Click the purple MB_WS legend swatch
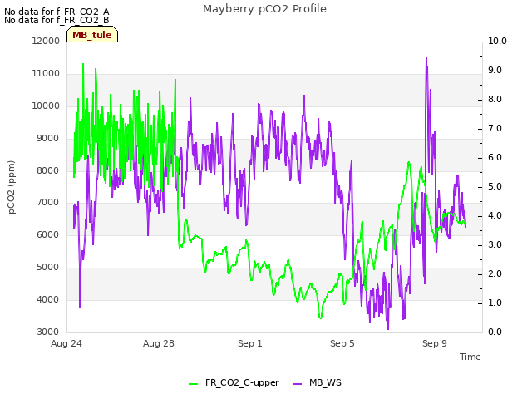Image resolution: width=532 pixels, height=399 pixels. [x=297, y=384]
